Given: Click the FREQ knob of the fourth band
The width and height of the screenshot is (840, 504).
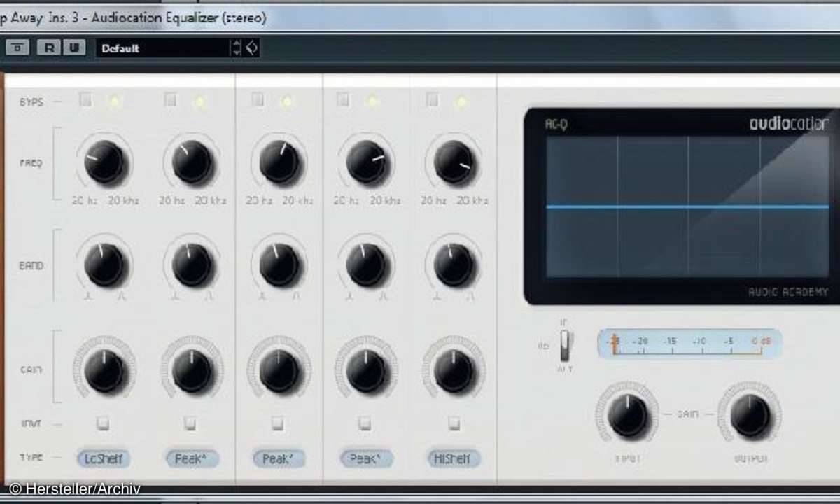Looking at the screenshot, I should (366, 162).
